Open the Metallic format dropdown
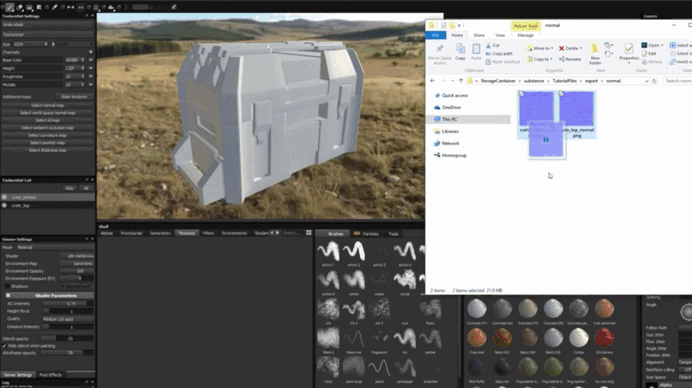 pyautogui.click(x=75, y=84)
